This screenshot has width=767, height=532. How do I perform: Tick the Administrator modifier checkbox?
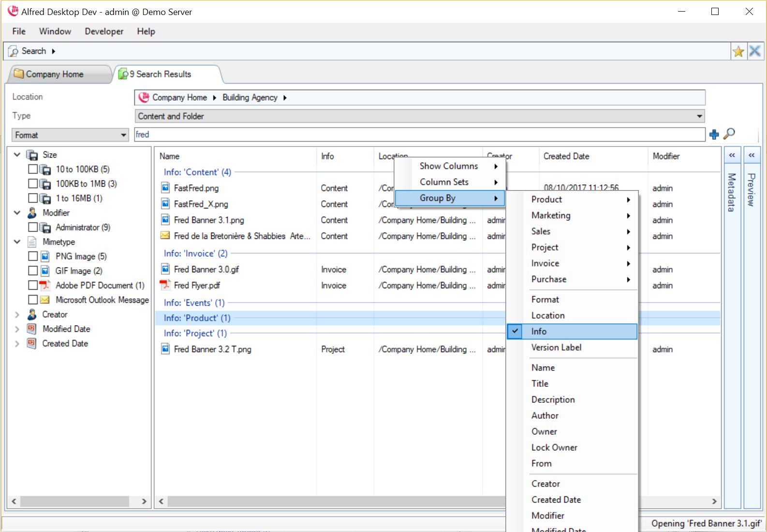click(33, 227)
